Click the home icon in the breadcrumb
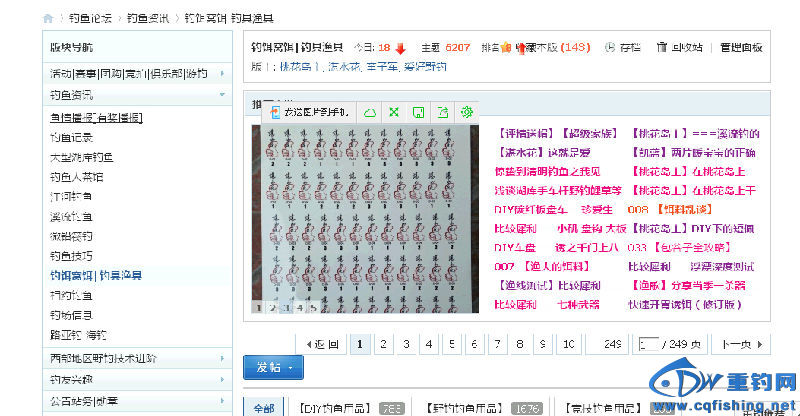The image size is (800, 416). [48, 19]
